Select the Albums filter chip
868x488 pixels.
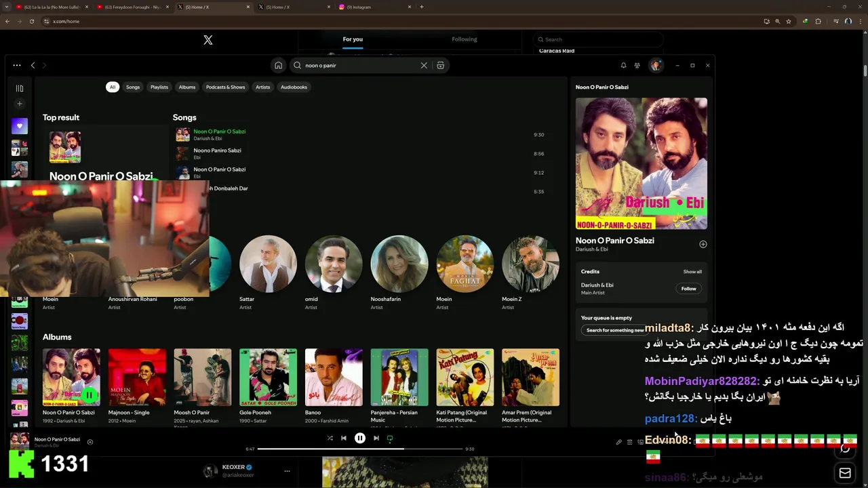click(x=187, y=87)
